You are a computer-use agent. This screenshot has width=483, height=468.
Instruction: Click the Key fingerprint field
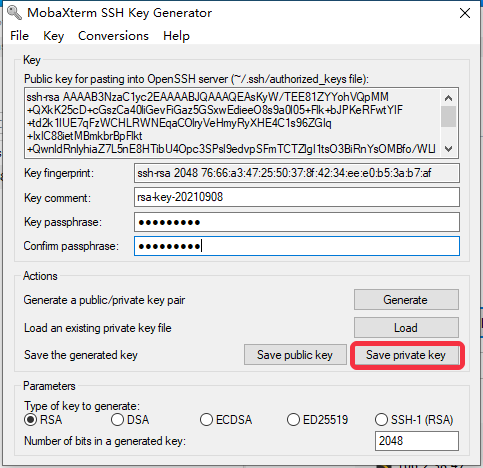point(297,173)
